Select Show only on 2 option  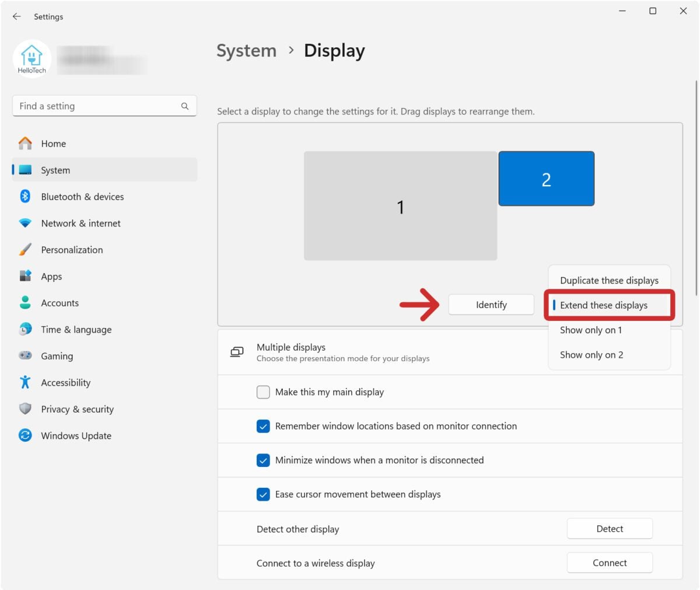[x=591, y=355]
